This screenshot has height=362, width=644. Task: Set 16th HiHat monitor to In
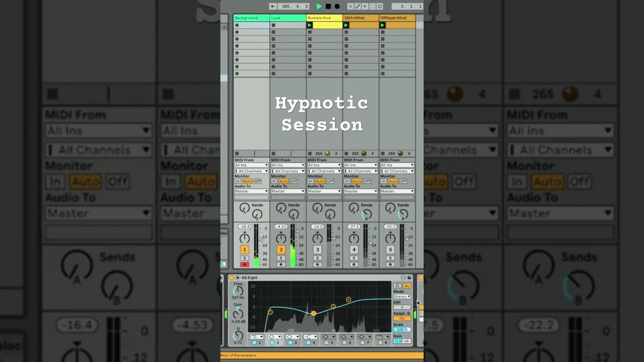point(347,181)
